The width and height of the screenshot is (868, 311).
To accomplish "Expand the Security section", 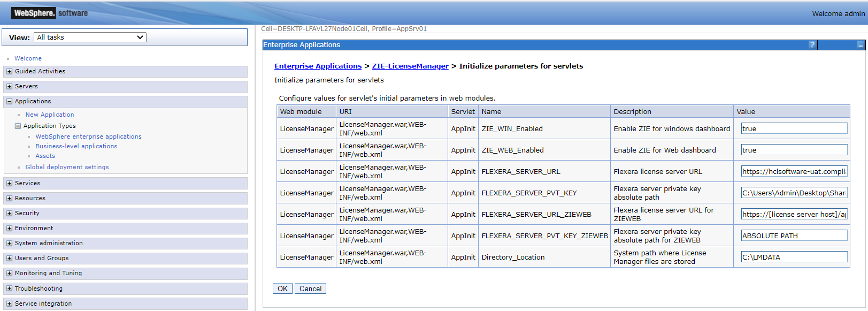I will pos(9,213).
